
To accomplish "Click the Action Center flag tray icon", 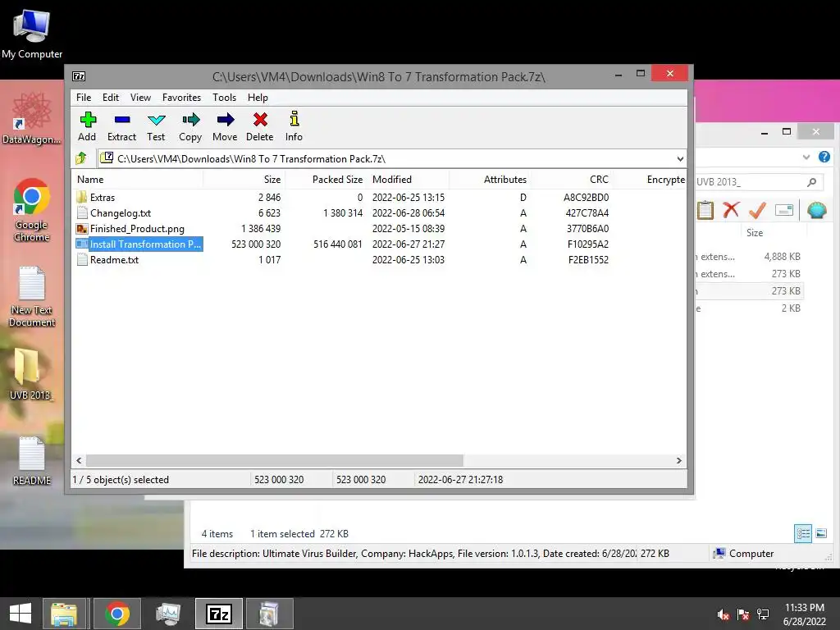I will pyautogui.click(x=743, y=614).
